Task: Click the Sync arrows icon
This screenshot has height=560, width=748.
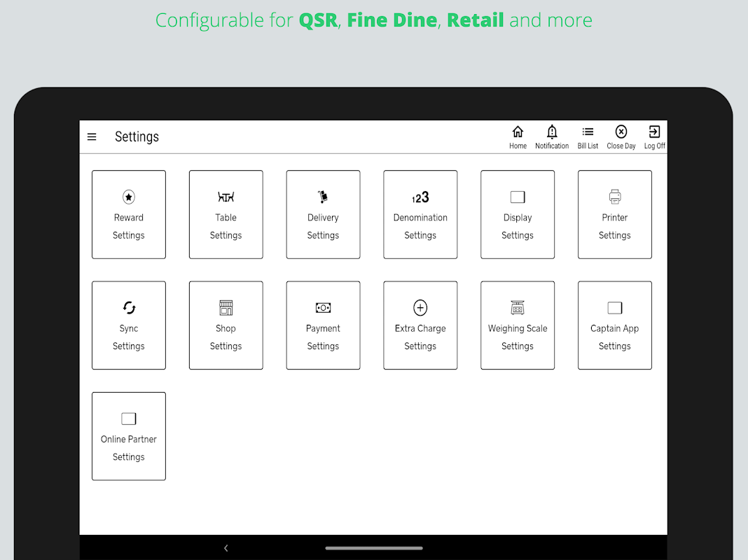Action: [x=129, y=308]
